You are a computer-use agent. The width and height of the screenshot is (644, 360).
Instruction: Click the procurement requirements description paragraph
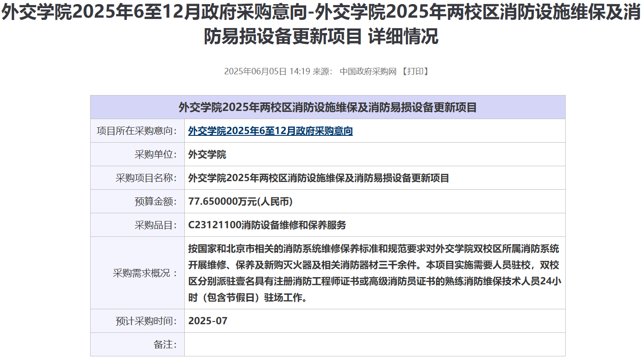click(x=374, y=273)
